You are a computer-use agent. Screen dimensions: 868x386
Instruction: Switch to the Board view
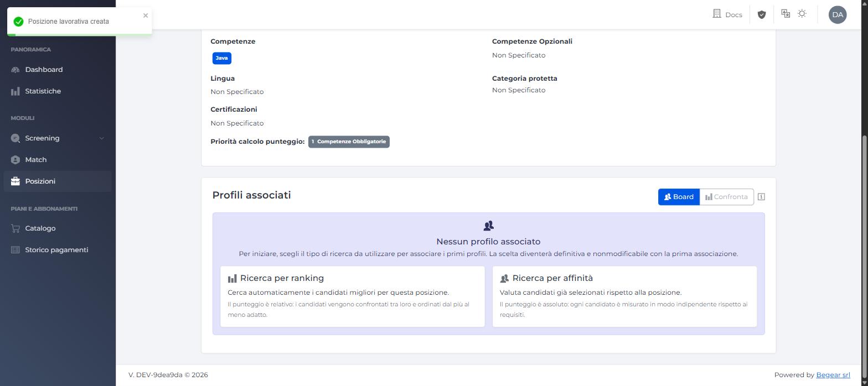click(x=679, y=197)
